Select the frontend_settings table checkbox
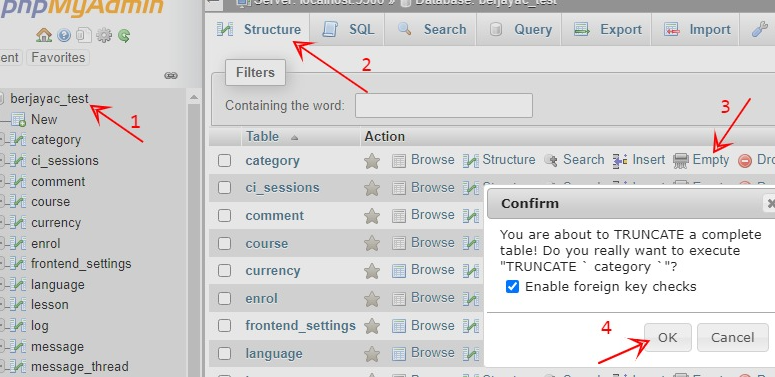The image size is (775, 377). 224,326
